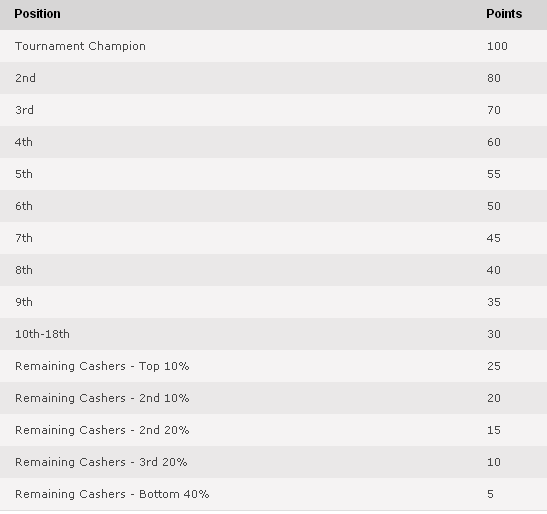Click the 4th position label
Screen dimensions: 547x514
pyautogui.click(x=24, y=142)
